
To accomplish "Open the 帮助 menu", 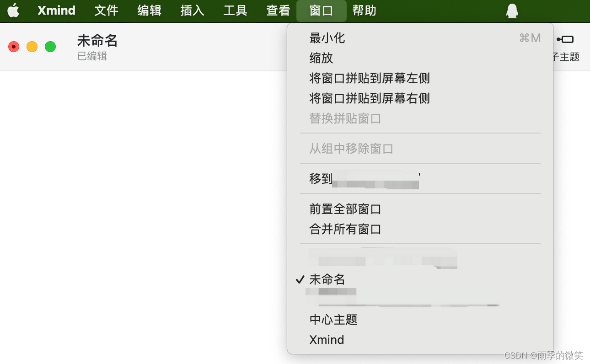I will pyautogui.click(x=364, y=11).
